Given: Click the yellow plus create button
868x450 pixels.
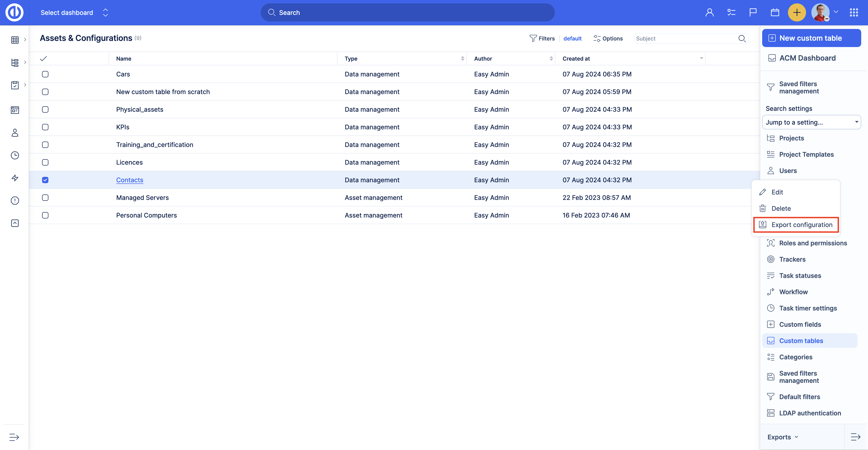Looking at the screenshot, I should pos(797,13).
